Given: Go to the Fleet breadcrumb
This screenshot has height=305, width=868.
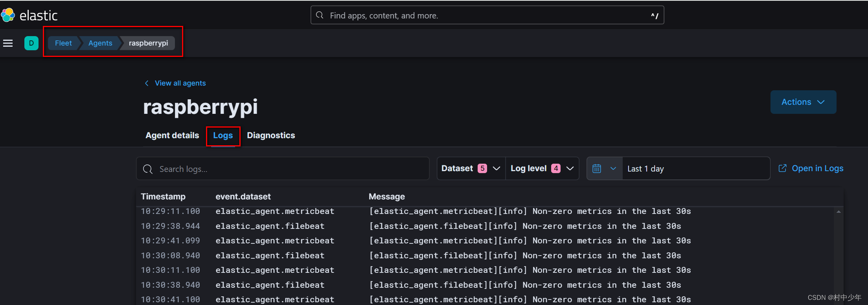Looking at the screenshot, I should pyautogui.click(x=63, y=43).
